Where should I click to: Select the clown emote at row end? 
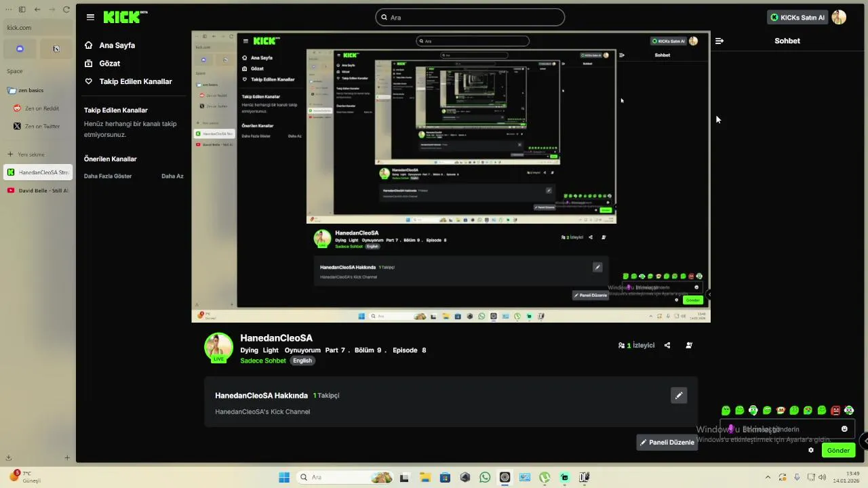click(849, 410)
